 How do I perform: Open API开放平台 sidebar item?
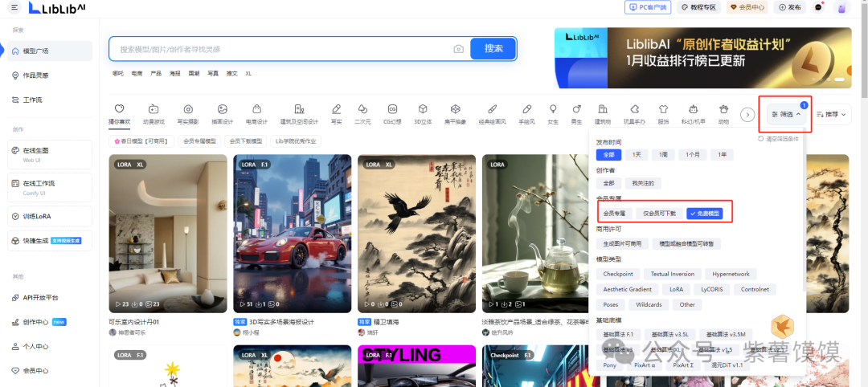coord(50,297)
